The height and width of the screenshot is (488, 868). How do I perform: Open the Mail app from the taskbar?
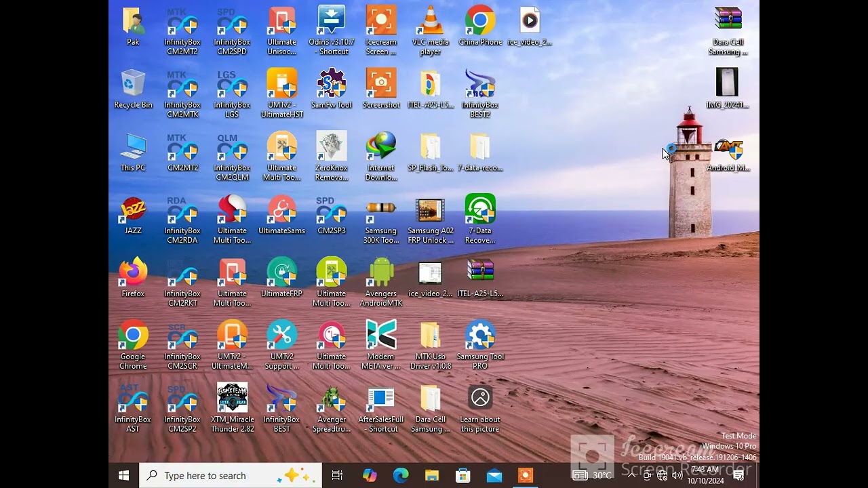[x=494, y=475]
